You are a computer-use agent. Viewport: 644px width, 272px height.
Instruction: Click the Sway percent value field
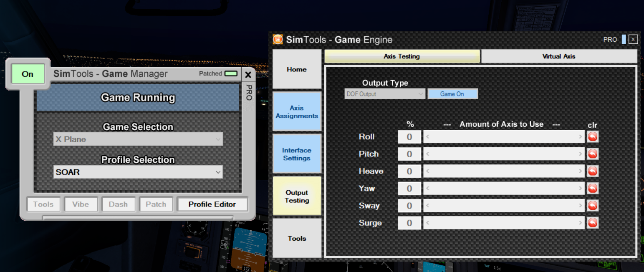409,206
